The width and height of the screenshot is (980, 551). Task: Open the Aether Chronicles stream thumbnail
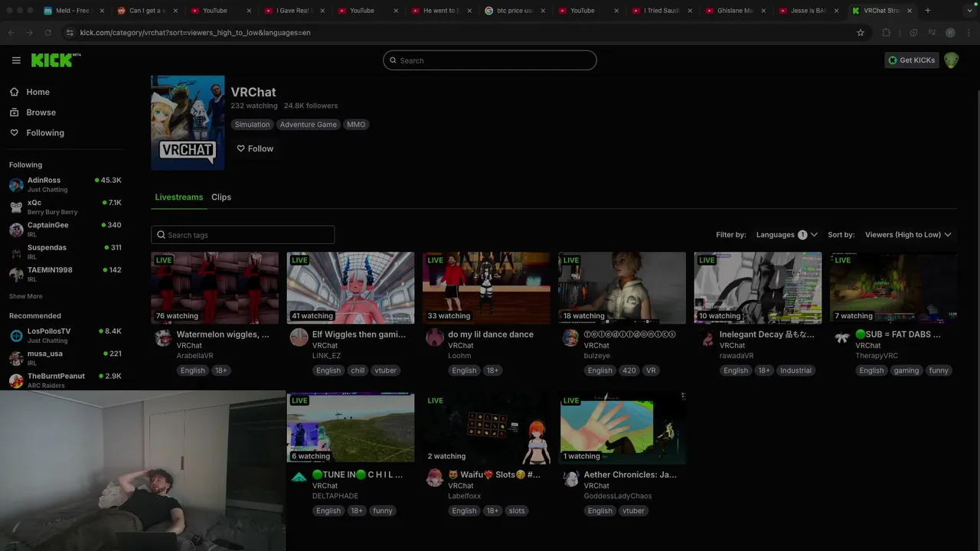[x=622, y=428]
